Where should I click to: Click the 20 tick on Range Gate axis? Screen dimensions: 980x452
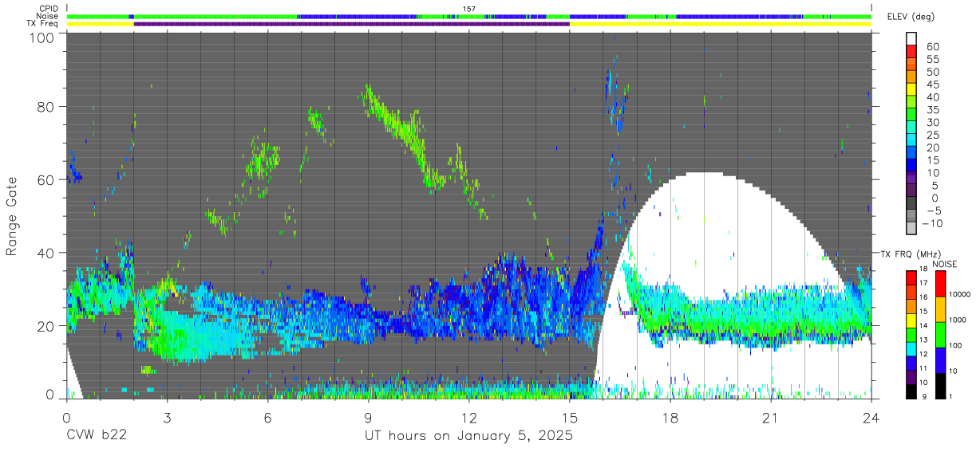click(45, 327)
